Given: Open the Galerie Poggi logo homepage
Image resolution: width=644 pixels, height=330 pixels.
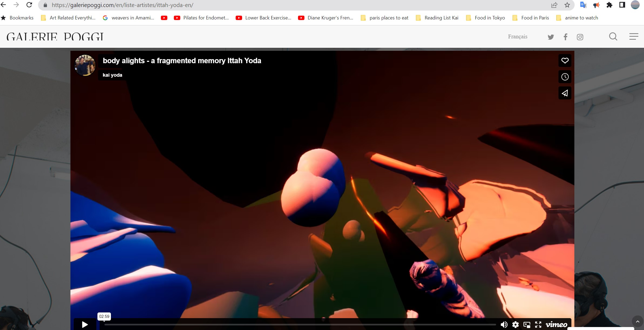Looking at the screenshot, I should click(x=55, y=37).
